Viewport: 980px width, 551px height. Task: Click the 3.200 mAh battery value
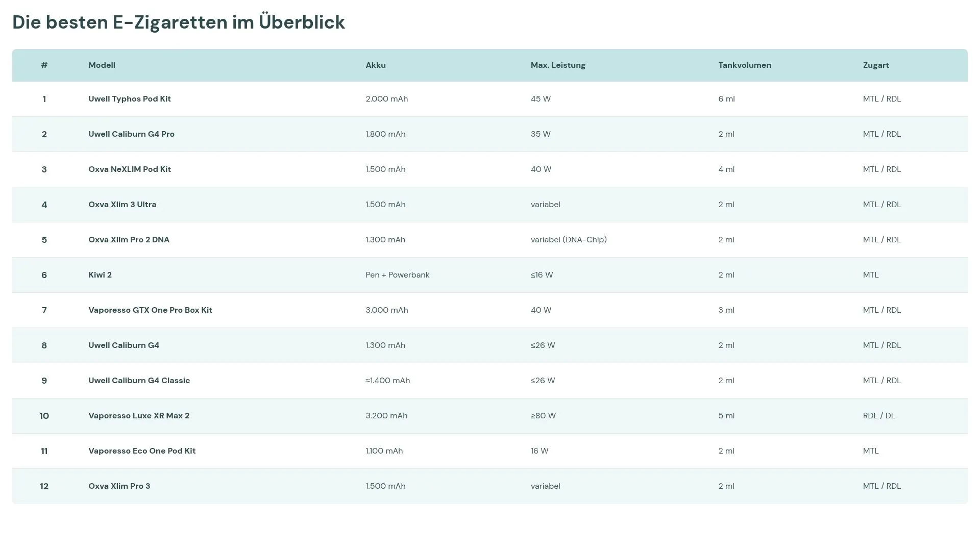[386, 415]
